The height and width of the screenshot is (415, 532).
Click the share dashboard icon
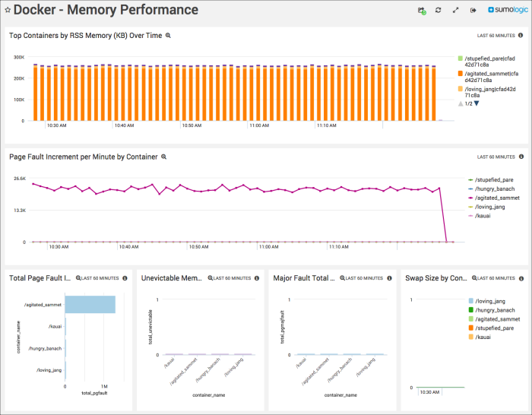click(x=421, y=11)
